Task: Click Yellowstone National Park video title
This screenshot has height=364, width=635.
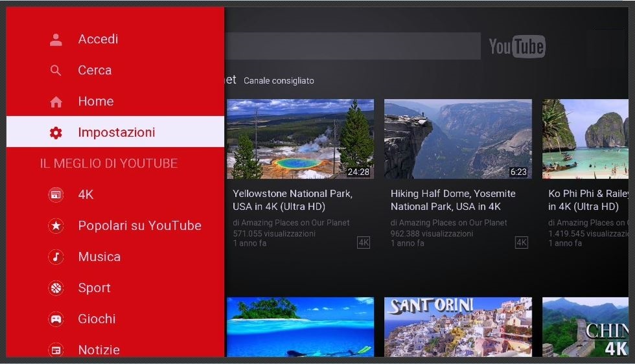Action: pyautogui.click(x=293, y=200)
